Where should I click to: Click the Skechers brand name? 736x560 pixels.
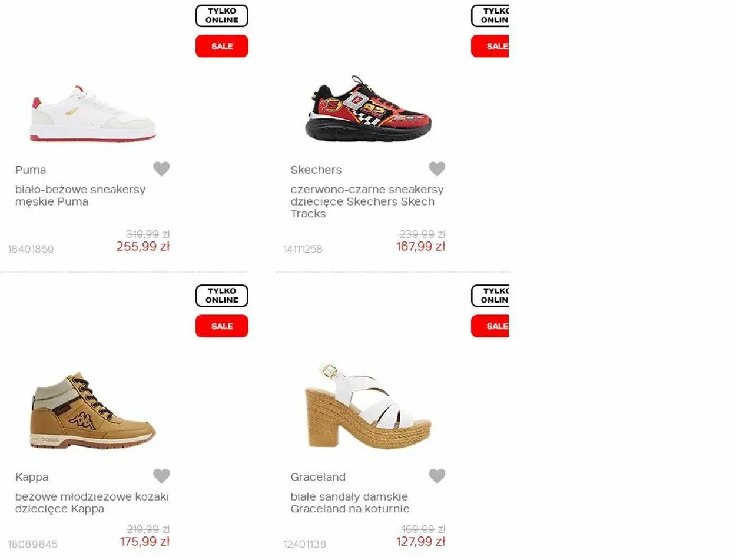pos(316,170)
